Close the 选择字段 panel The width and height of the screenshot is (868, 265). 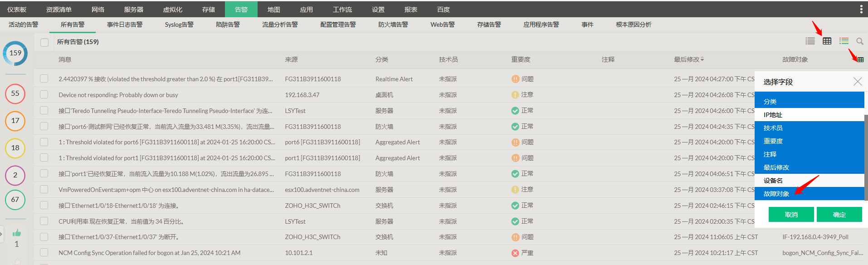pyautogui.click(x=858, y=82)
